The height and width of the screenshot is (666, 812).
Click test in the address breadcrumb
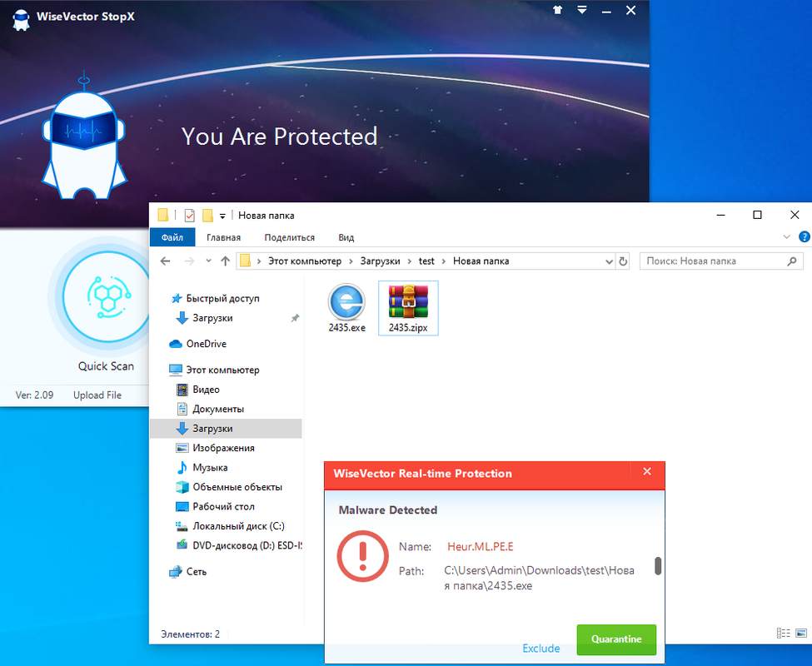coord(426,261)
